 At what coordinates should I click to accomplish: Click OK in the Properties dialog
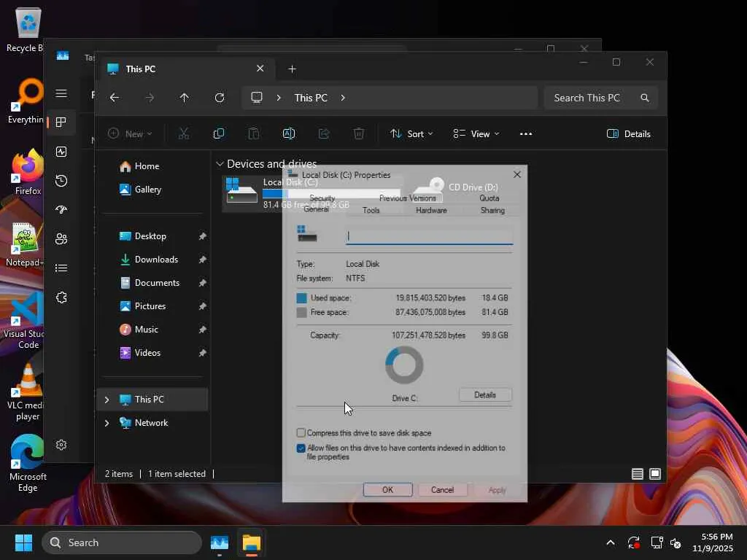(x=388, y=489)
